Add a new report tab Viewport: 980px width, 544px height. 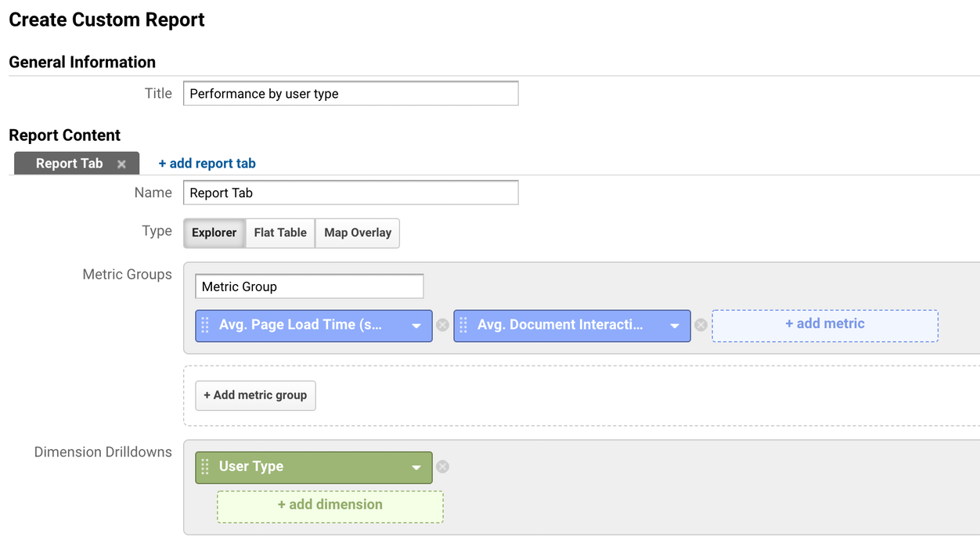(x=207, y=163)
